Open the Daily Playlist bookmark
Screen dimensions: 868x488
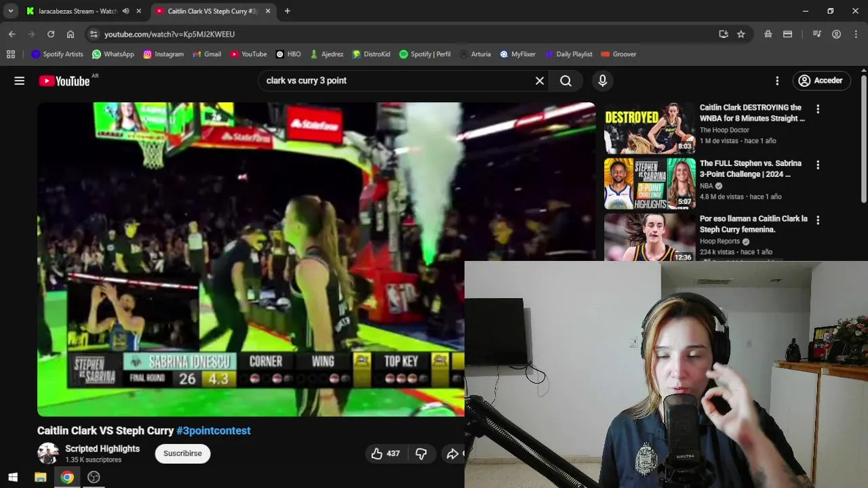[568, 54]
